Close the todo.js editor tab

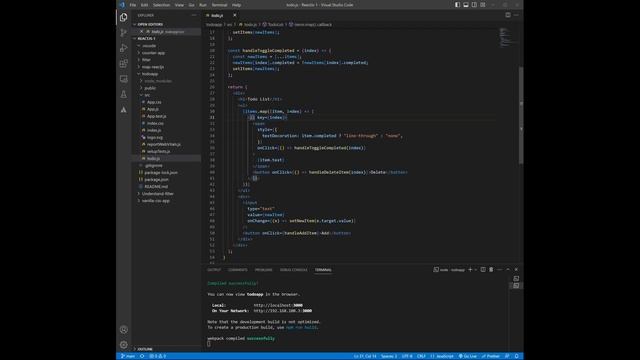[235, 15]
